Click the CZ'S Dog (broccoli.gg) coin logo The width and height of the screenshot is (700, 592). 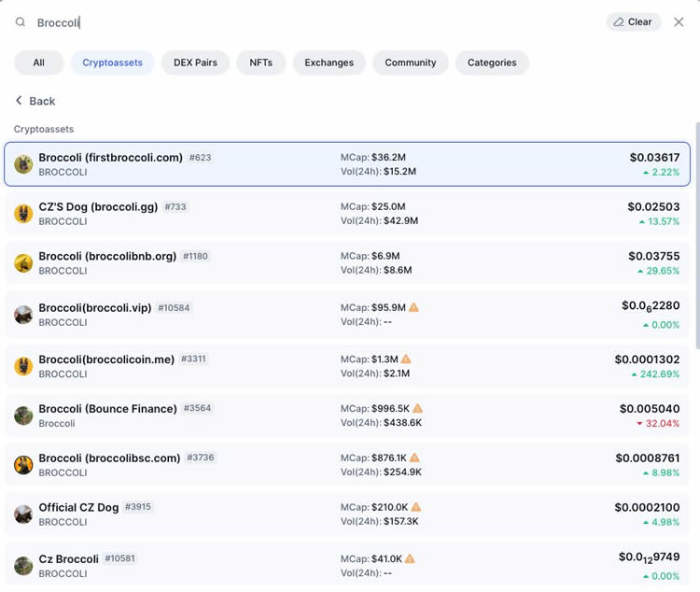23,214
